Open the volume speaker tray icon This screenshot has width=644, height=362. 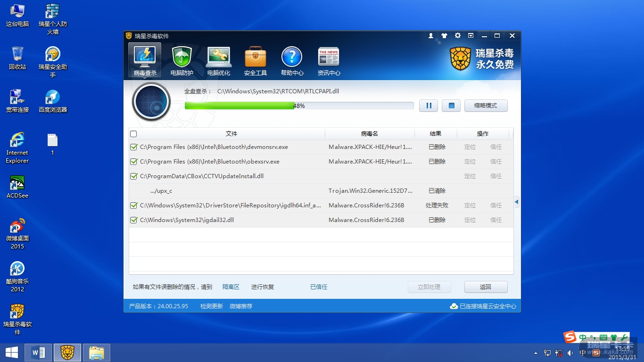tap(570, 353)
